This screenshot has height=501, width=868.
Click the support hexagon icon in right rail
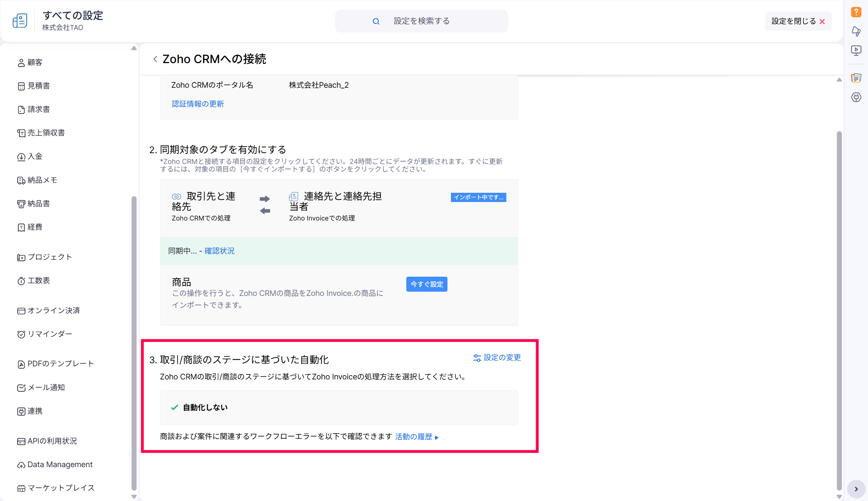(x=856, y=97)
